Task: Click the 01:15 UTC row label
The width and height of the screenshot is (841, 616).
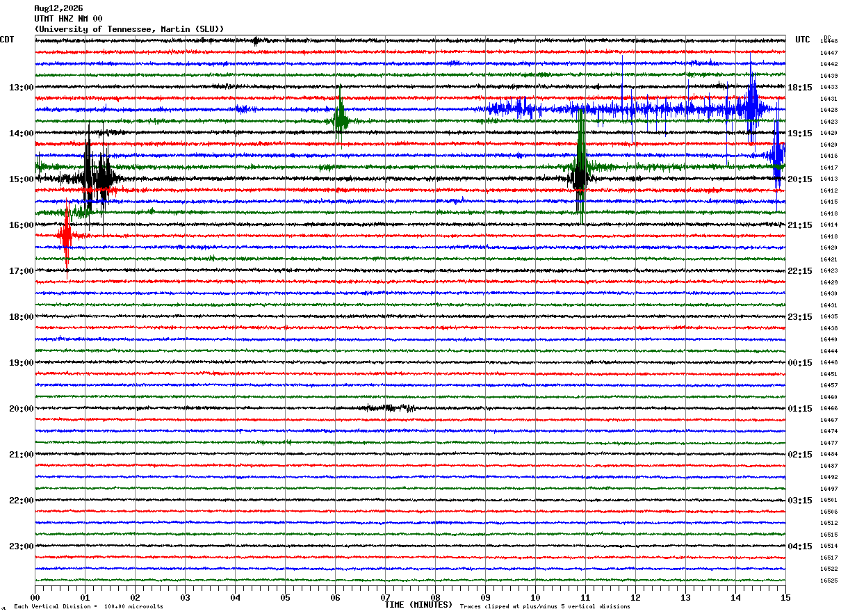Action: pos(799,408)
